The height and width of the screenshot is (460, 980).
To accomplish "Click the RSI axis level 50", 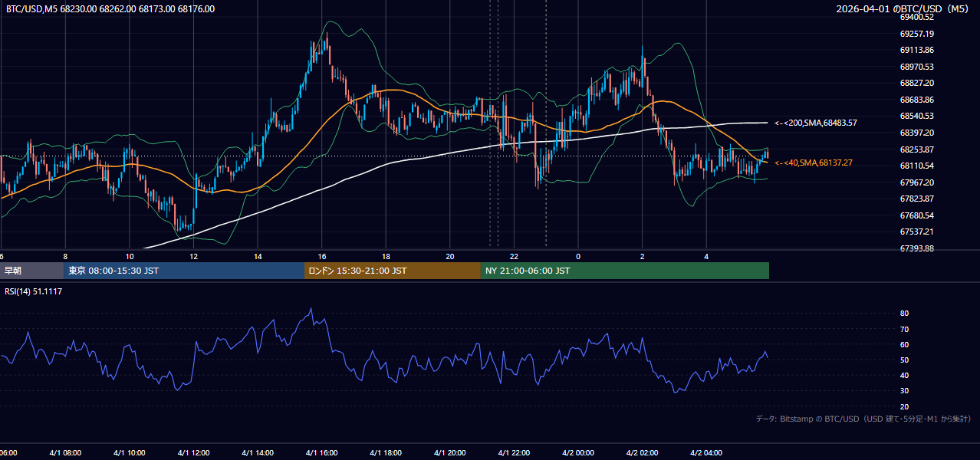I will 904,360.
